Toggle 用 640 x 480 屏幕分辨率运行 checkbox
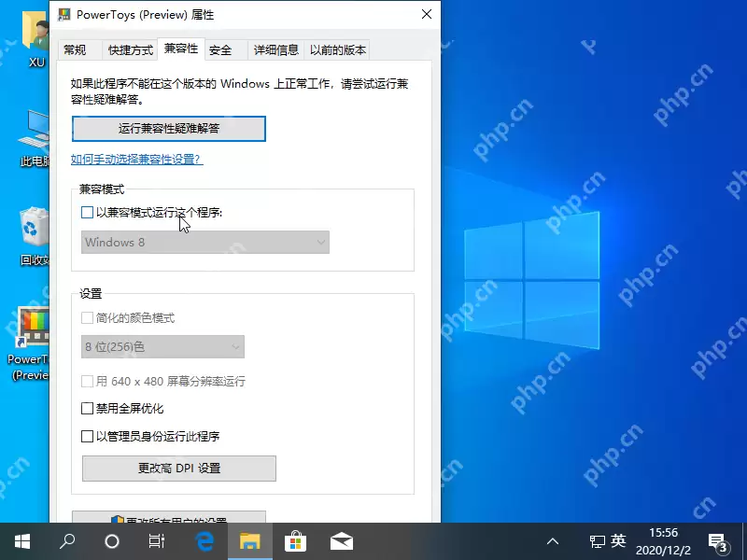Image resolution: width=747 pixels, height=560 pixels. (87, 381)
